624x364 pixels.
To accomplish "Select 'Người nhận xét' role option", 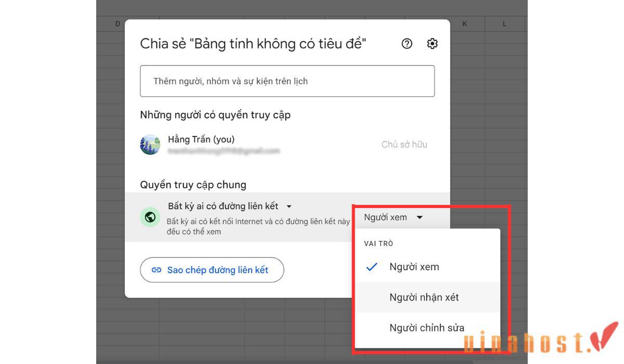I will tap(426, 297).
